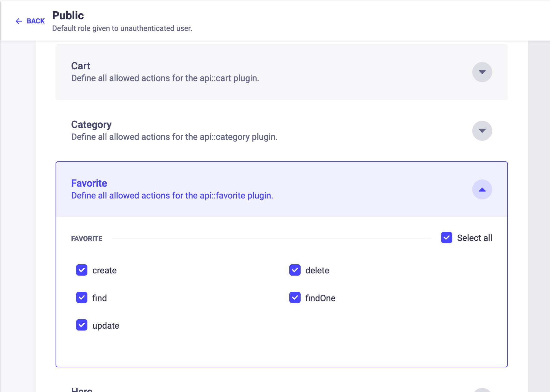Collapse the Favorite permissions section
Screen dimensions: 550x392
click(x=482, y=189)
